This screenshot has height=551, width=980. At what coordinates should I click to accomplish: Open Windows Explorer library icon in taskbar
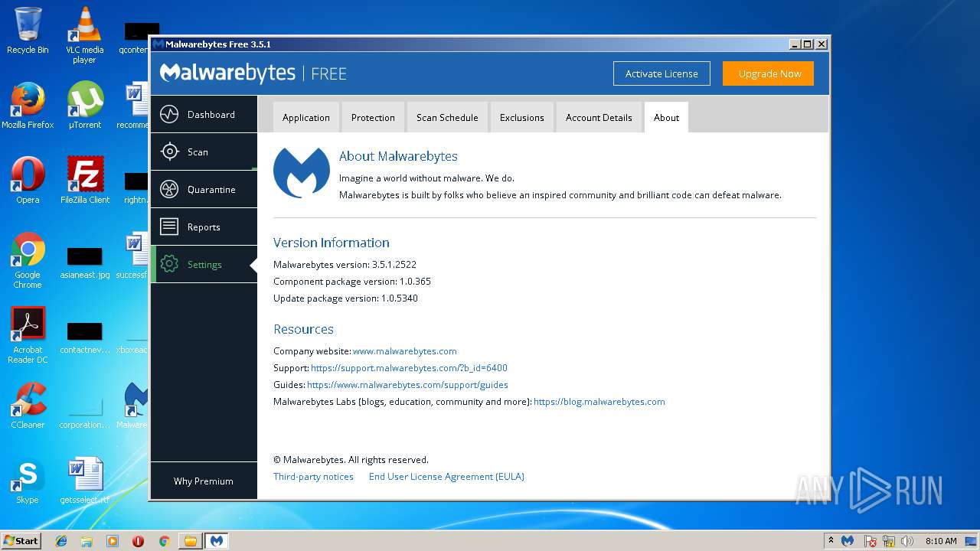(87, 541)
